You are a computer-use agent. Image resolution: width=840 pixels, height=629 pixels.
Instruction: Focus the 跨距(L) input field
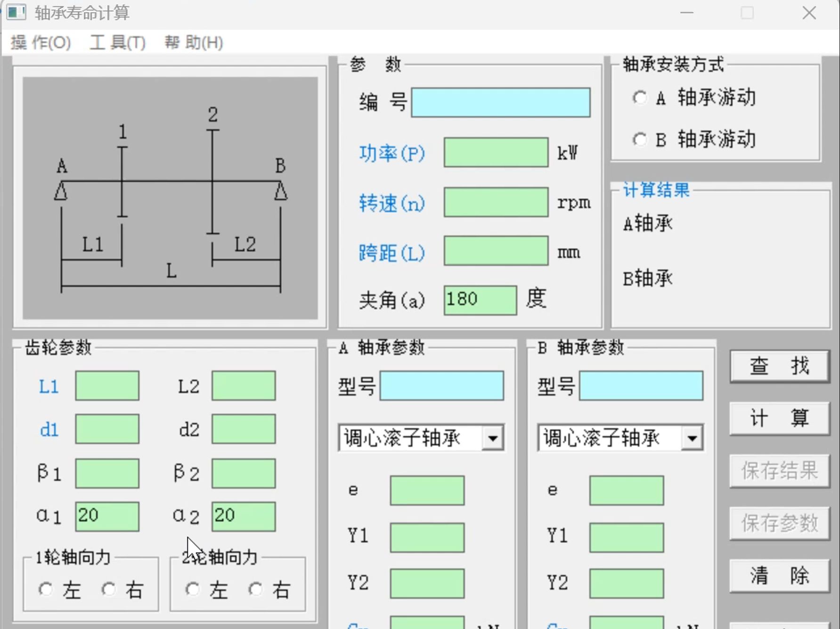point(496,251)
